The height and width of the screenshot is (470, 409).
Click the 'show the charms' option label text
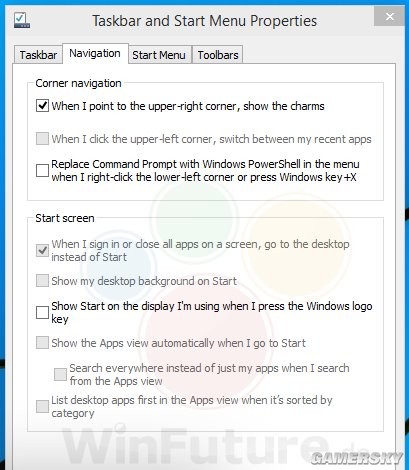(188, 106)
